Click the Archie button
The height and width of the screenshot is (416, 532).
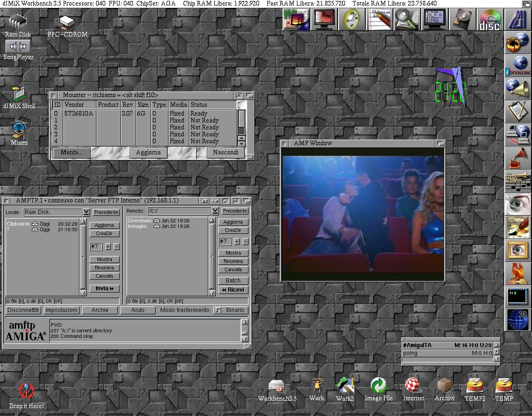pyautogui.click(x=100, y=310)
